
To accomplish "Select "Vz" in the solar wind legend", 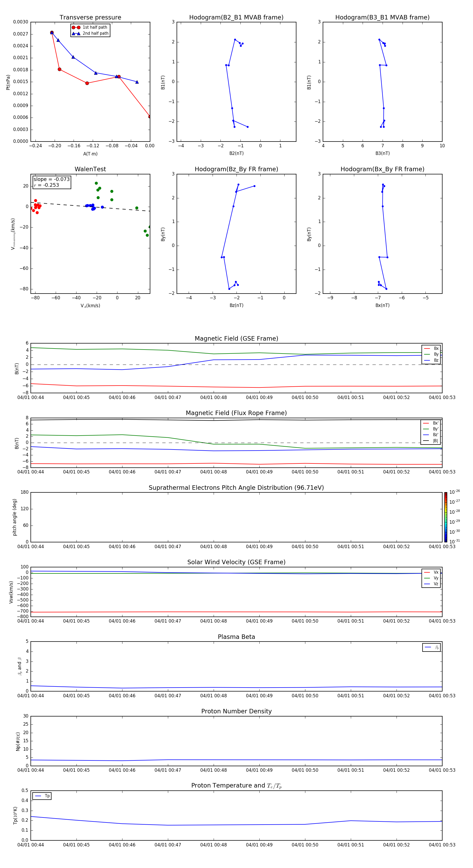I will (x=431, y=584).
